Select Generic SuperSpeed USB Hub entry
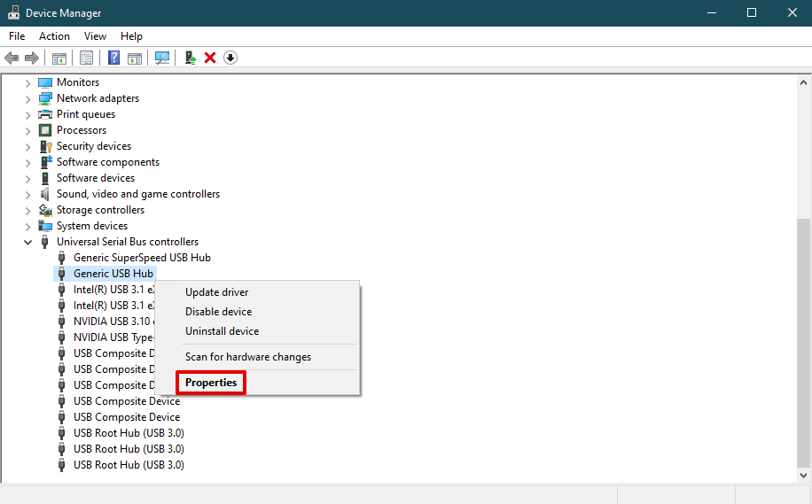Viewport: 812px width, 504px height. tap(142, 258)
